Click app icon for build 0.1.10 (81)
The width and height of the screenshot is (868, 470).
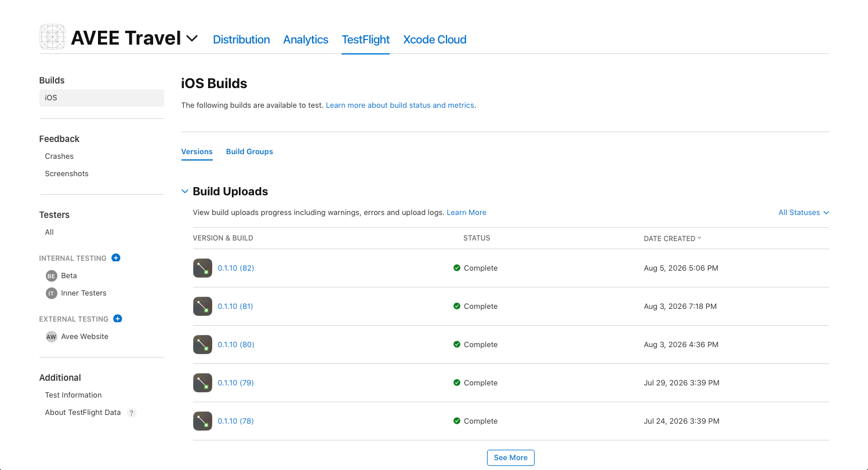(x=202, y=307)
